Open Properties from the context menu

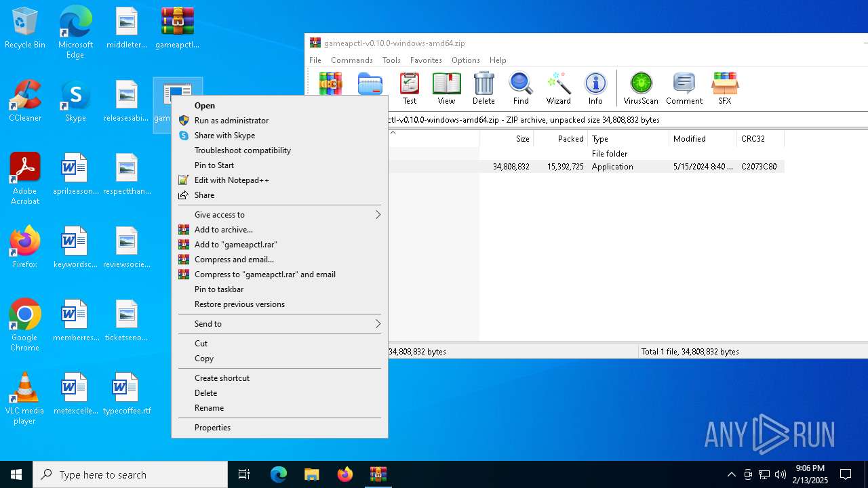tap(280, 428)
